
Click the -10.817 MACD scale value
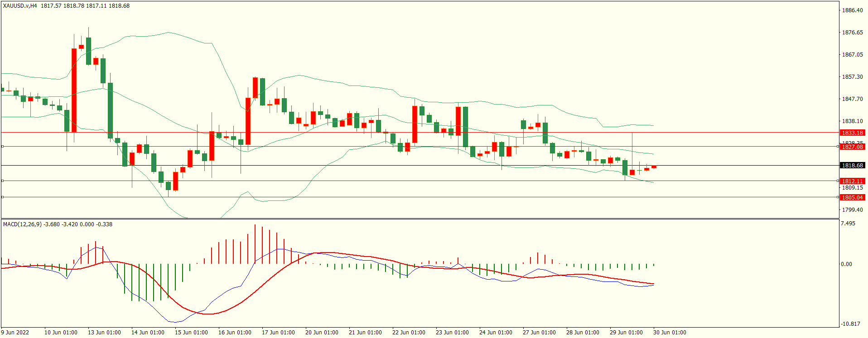point(850,324)
